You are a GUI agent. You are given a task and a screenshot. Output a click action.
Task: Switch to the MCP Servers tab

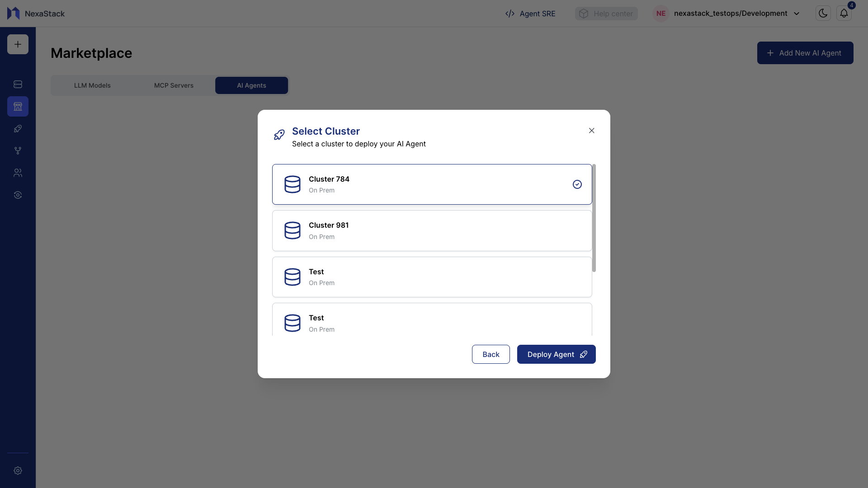tap(174, 85)
